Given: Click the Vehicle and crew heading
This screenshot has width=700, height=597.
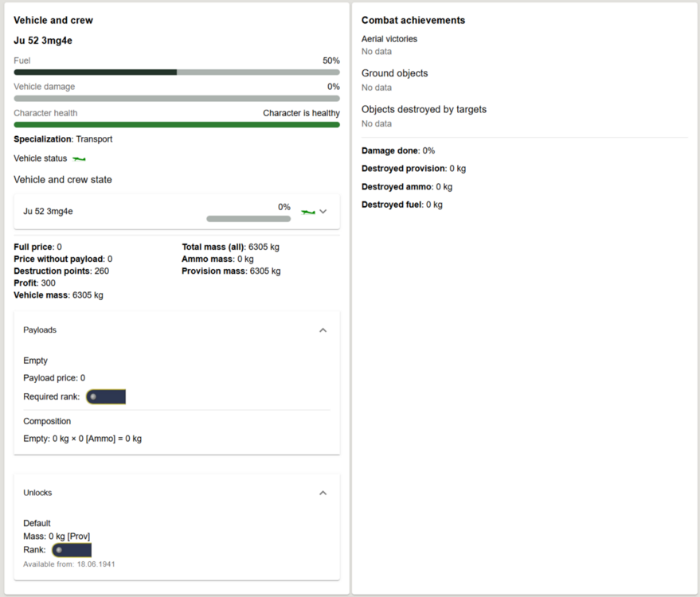Looking at the screenshot, I should point(53,20).
